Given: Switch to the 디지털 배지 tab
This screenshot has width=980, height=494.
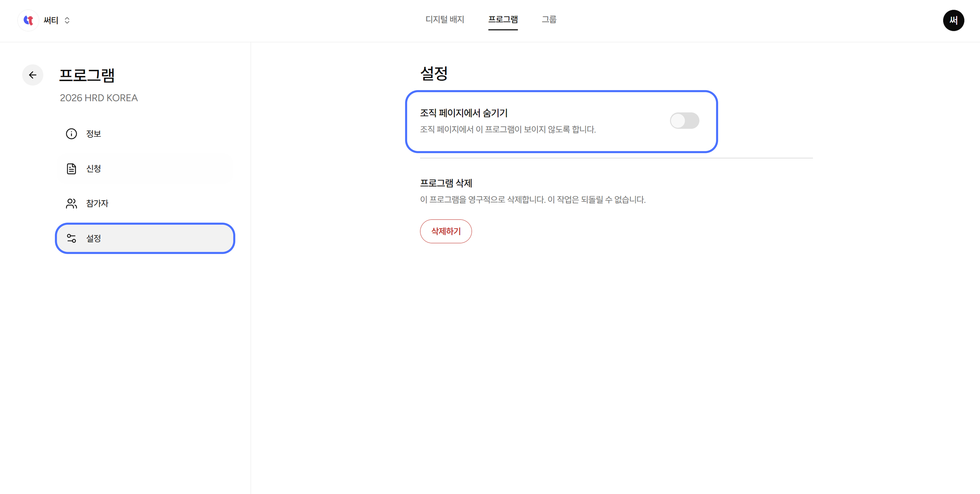Looking at the screenshot, I should click(445, 19).
